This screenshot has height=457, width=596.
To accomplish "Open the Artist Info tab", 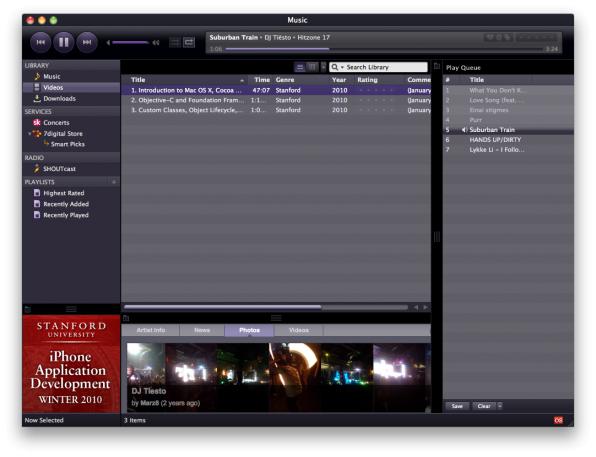I will (151, 330).
